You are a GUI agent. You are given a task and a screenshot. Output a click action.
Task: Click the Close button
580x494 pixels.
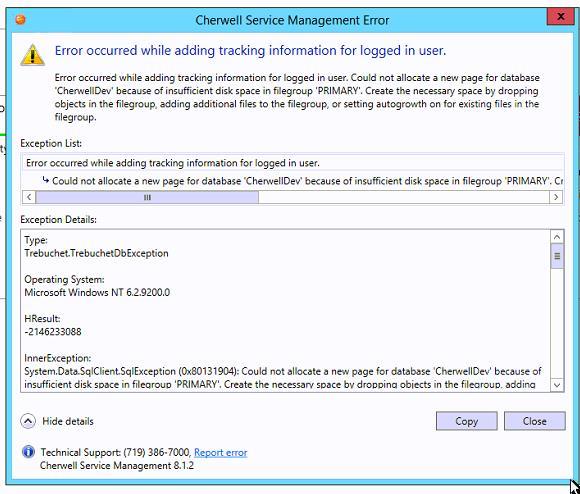click(535, 421)
